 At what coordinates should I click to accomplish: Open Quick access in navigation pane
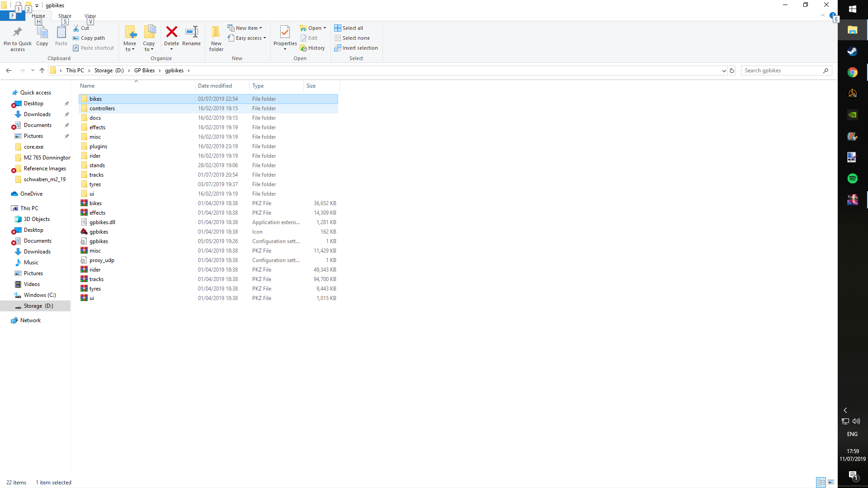[35, 93]
